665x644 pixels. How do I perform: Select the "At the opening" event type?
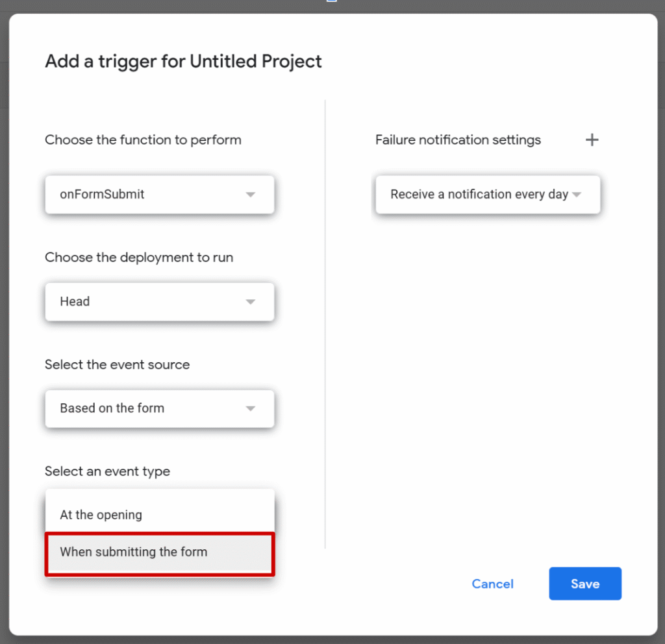(101, 515)
